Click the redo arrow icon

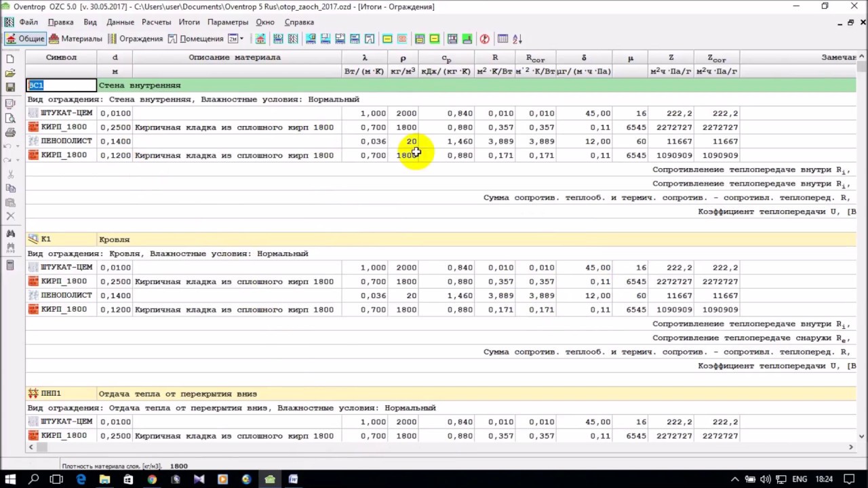(x=7, y=161)
